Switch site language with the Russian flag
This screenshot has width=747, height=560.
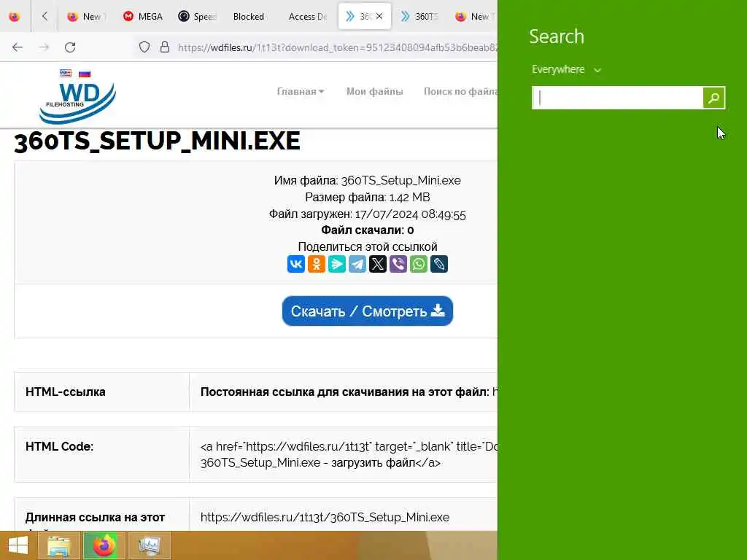(85, 74)
